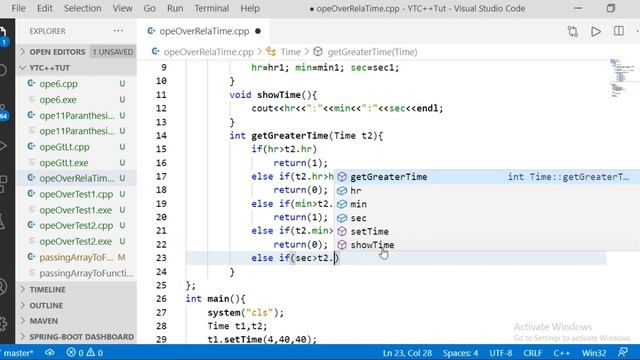Click the synchronize changes cloud icon
This screenshot has height=360, width=640.
click(x=50, y=352)
